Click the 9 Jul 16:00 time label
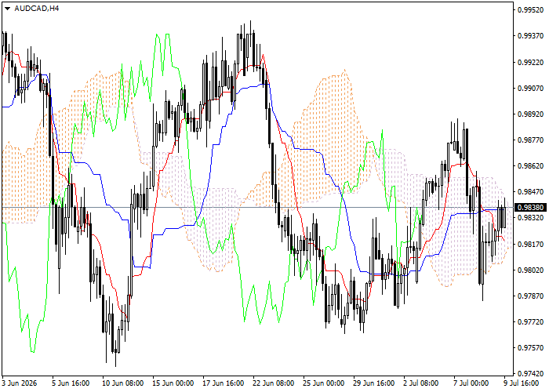The image size is (549, 392). pyautogui.click(x=522, y=383)
